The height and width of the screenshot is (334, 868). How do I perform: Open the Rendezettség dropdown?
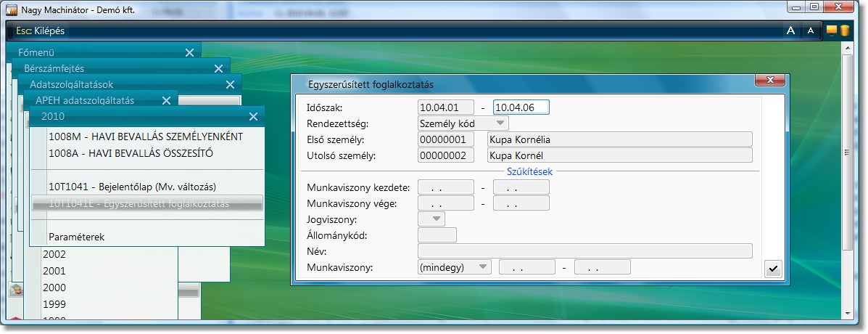(x=463, y=123)
